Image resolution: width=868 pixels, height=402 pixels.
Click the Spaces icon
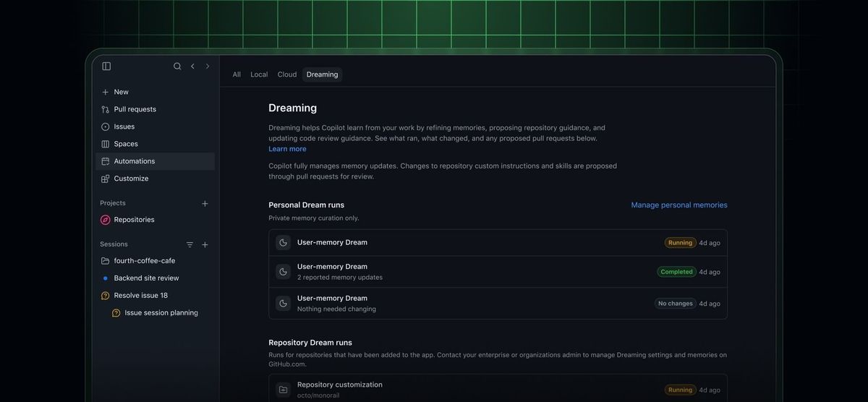coord(106,144)
